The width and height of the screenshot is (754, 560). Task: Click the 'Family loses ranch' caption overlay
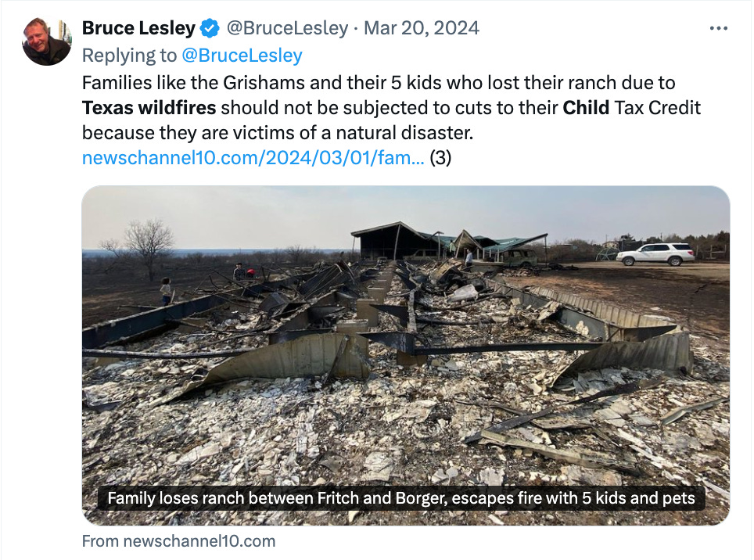(x=400, y=498)
